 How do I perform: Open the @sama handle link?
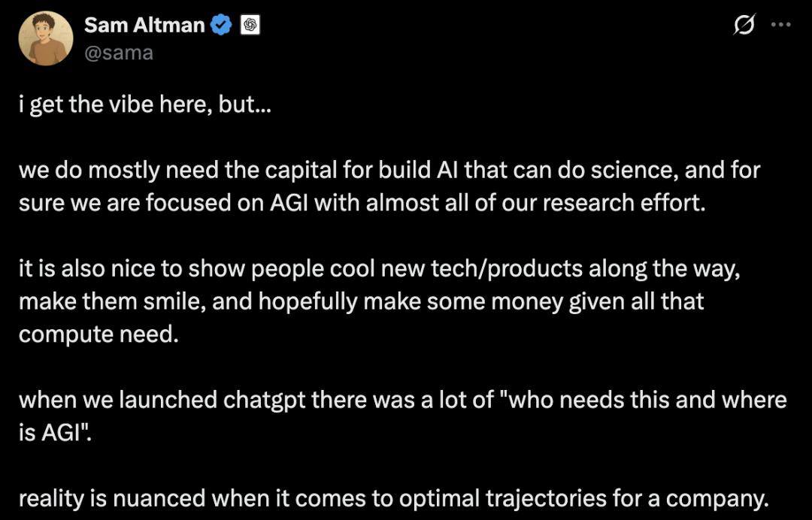click(119, 52)
